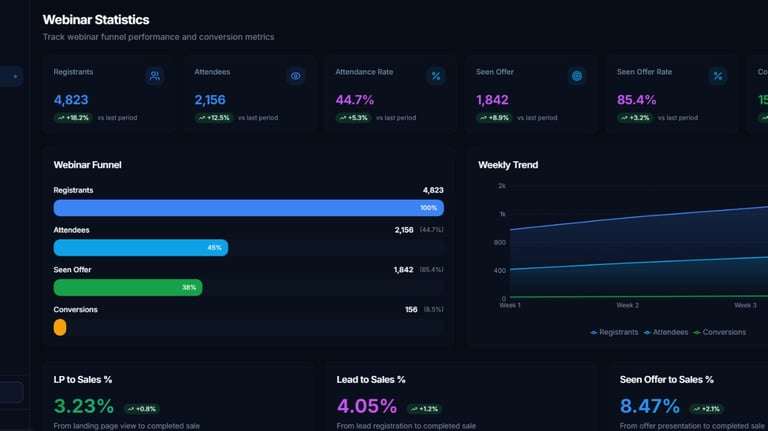Click the green Seen Offer 38% funnel bar

pyautogui.click(x=128, y=287)
